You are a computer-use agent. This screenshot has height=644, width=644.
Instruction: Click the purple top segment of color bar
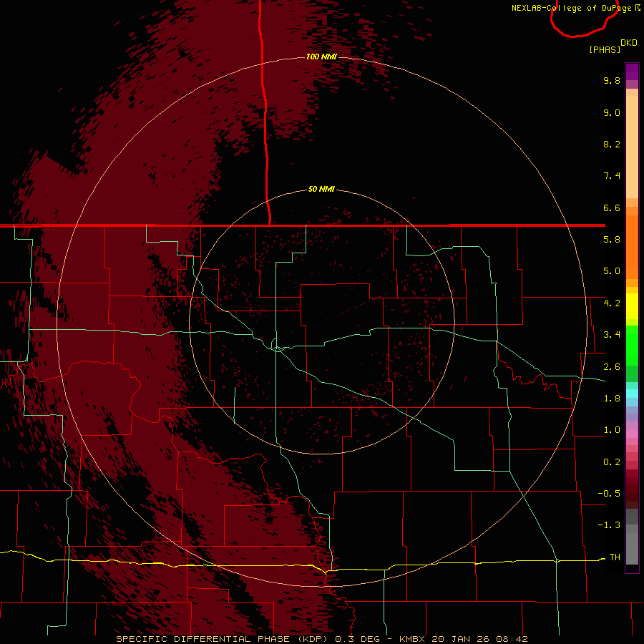[632, 72]
